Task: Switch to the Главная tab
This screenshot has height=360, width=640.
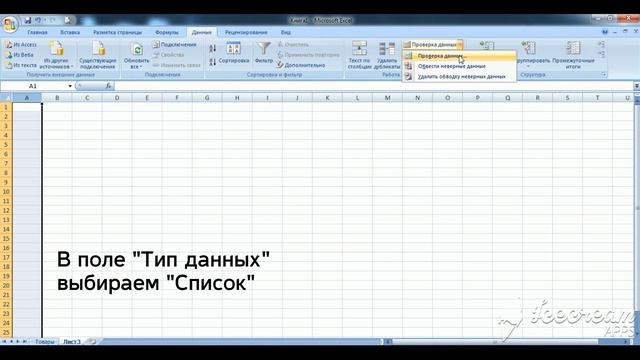Action: click(37, 32)
